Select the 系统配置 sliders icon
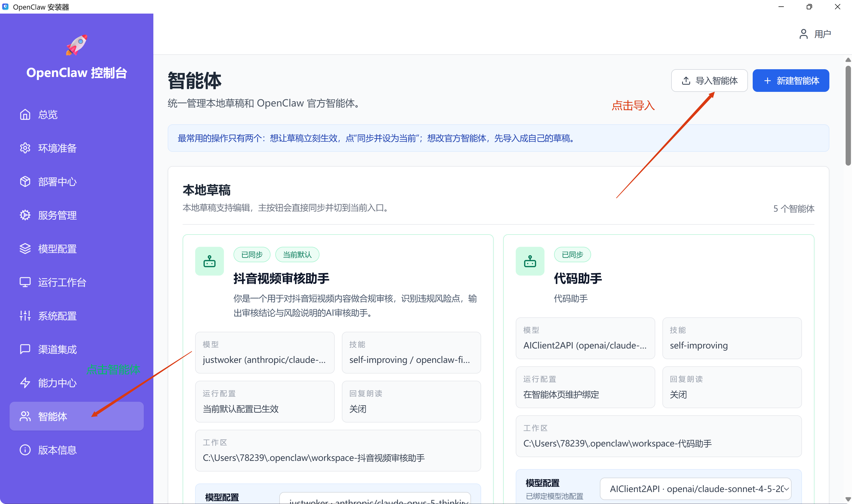Viewport: 852px width, 504px height. tap(25, 316)
